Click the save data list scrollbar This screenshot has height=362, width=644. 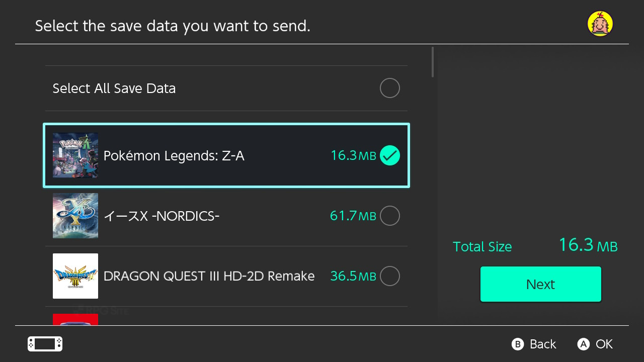(432, 62)
